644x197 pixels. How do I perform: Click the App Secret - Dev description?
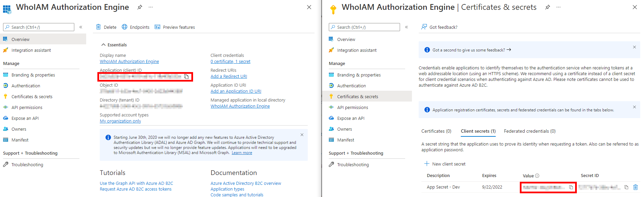pyautogui.click(x=443, y=187)
